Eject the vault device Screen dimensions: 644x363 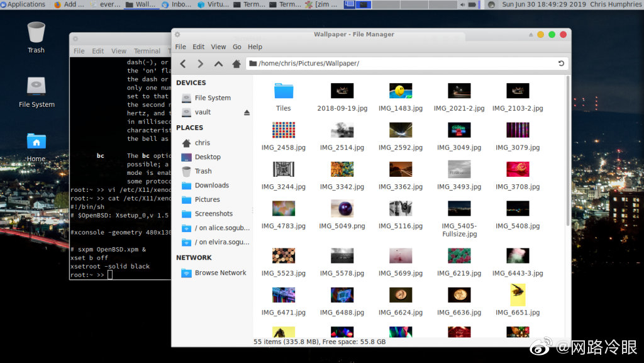(247, 113)
